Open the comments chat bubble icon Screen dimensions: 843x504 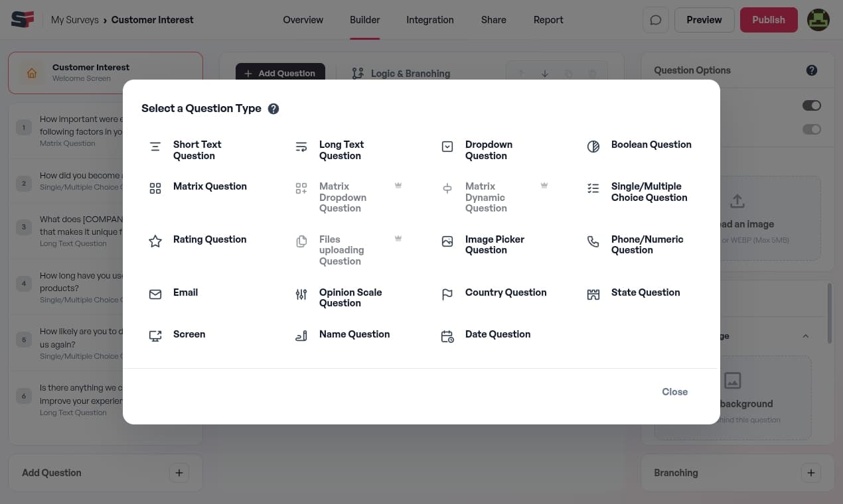point(656,20)
